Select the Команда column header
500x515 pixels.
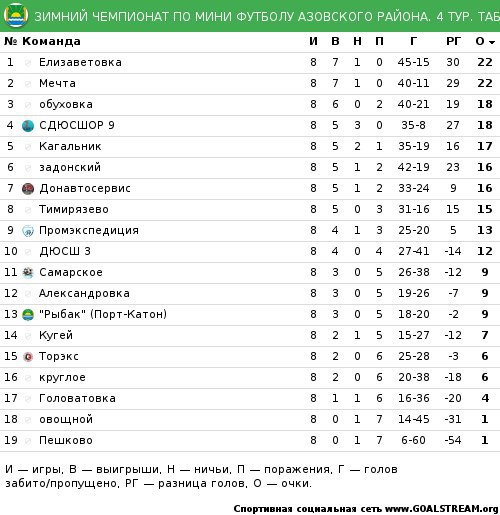point(51,41)
